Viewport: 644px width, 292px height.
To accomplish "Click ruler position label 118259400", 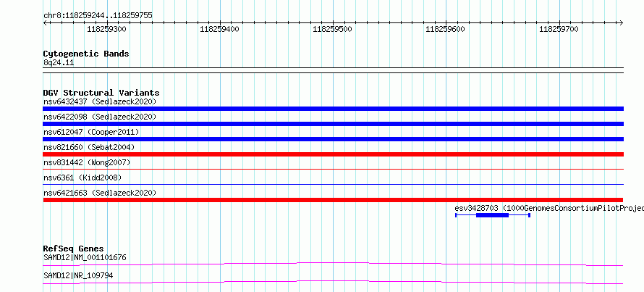I will (x=220, y=29).
